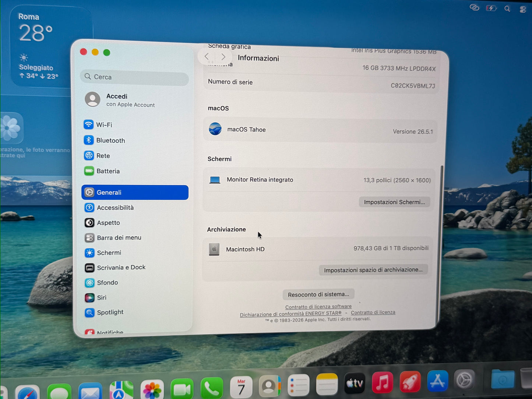Click 16 GB 3733 MHz LPDDR4X value
Image resolution: width=532 pixels, height=399 pixels.
(x=399, y=68)
